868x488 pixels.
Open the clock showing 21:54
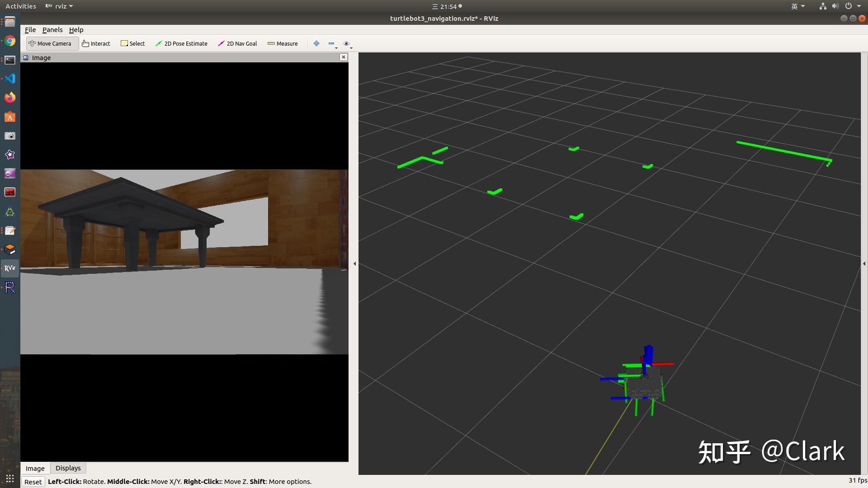pos(447,6)
